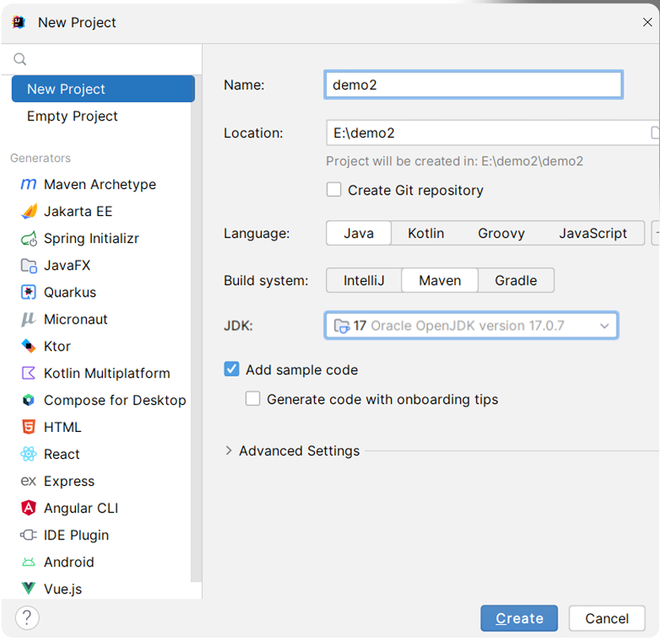Click the JavaFX folder icon
Image resolution: width=660 pixels, height=644 pixels.
point(28,266)
